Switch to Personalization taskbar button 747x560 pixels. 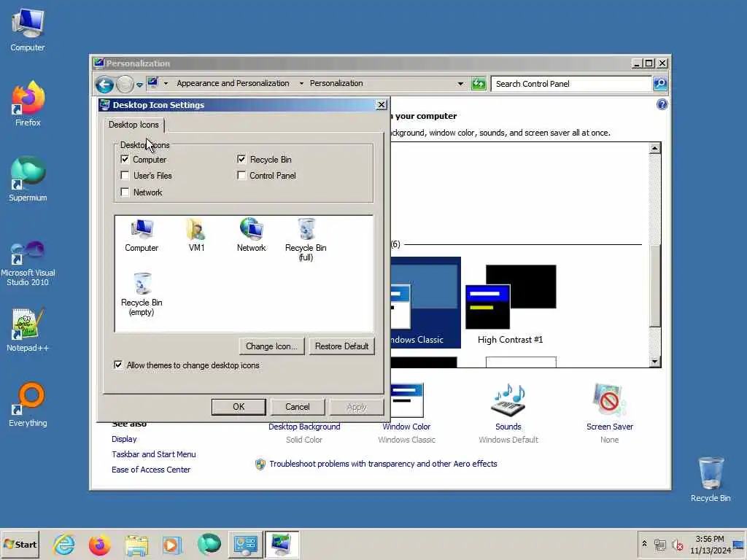[x=282, y=544]
